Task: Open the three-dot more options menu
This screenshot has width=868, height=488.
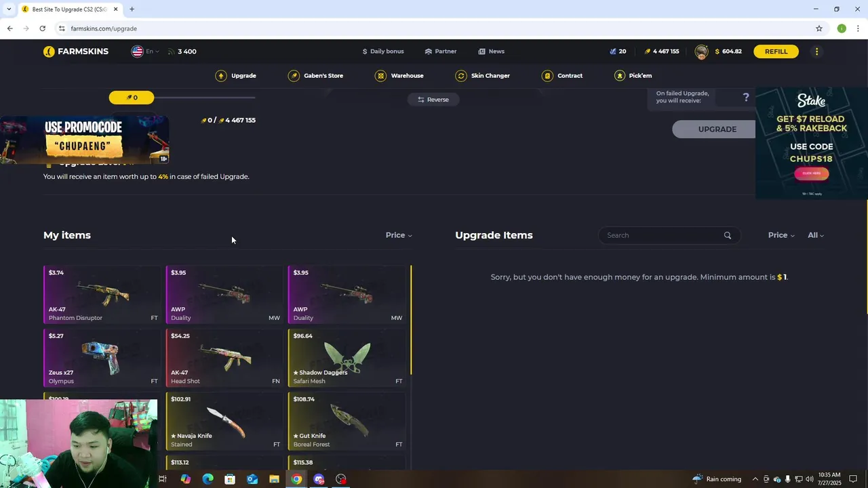Action: click(x=816, y=52)
